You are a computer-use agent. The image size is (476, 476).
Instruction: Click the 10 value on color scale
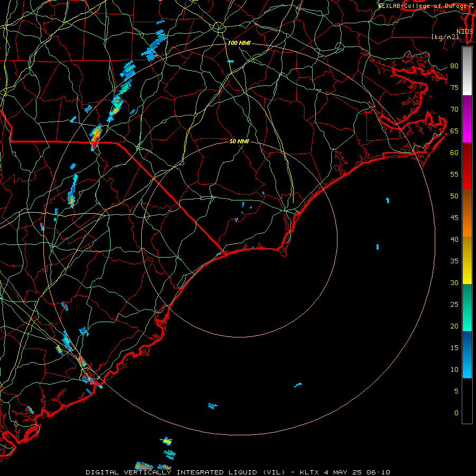coord(454,370)
